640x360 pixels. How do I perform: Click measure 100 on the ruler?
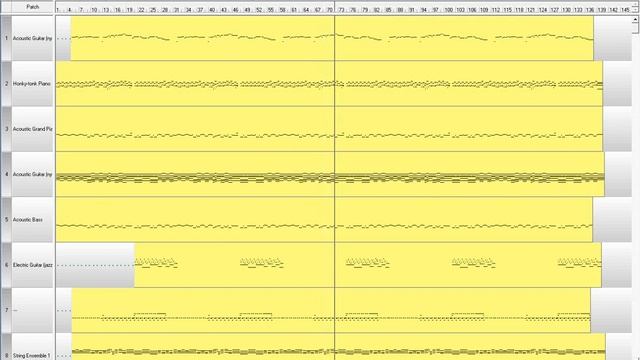(449, 10)
